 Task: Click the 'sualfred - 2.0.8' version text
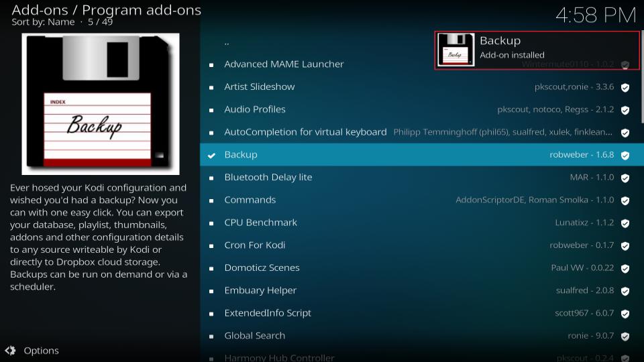[x=585, y=290]
